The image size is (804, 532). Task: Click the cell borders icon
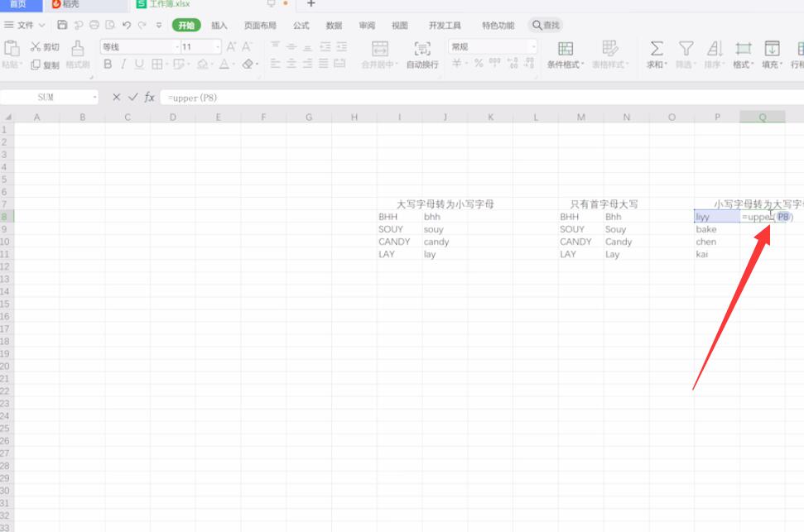(x=156, y=64)
